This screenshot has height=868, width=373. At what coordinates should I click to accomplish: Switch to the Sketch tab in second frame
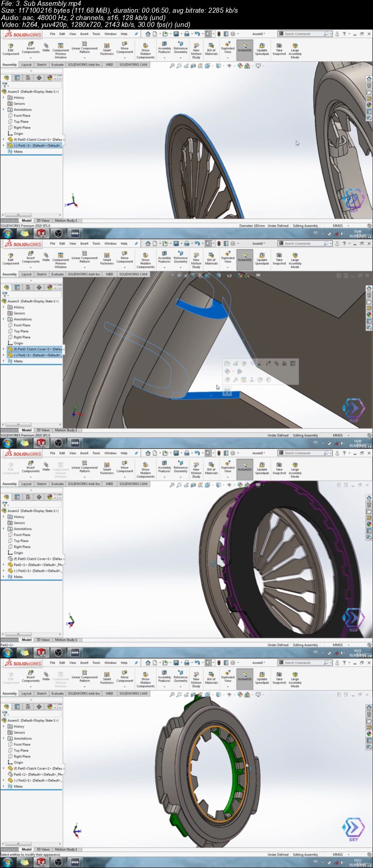coord(42,274)
